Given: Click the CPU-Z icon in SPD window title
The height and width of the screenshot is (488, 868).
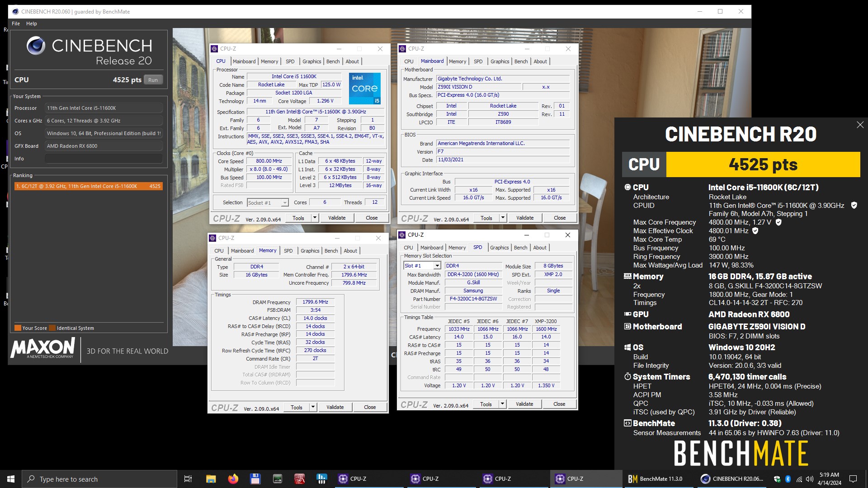Looking at the screenshot, I should pos(402,235).
